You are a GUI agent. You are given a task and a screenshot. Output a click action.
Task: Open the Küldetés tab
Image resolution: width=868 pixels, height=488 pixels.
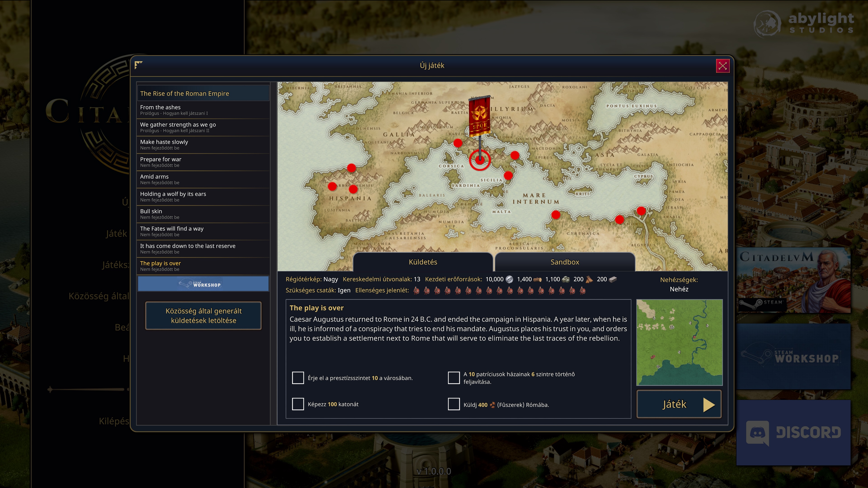[422, 262]
